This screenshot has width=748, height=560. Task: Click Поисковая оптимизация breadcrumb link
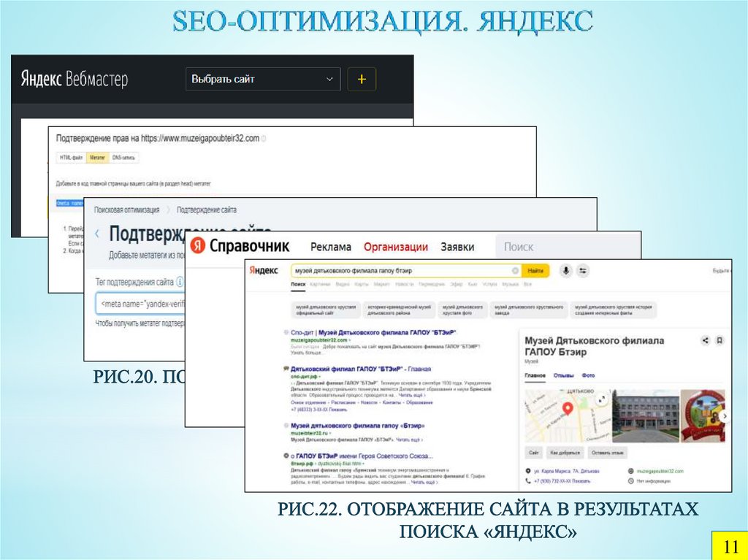click(127, 210)
